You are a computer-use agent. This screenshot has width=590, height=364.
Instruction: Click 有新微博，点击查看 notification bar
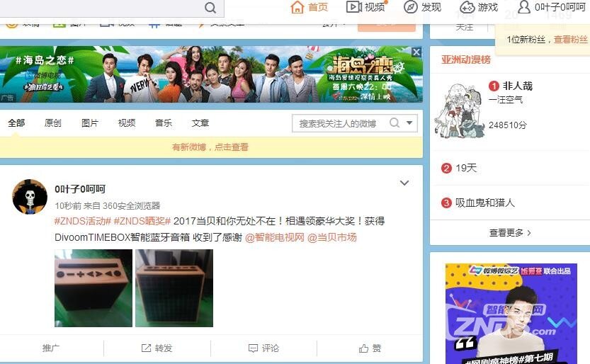(211, 147)
